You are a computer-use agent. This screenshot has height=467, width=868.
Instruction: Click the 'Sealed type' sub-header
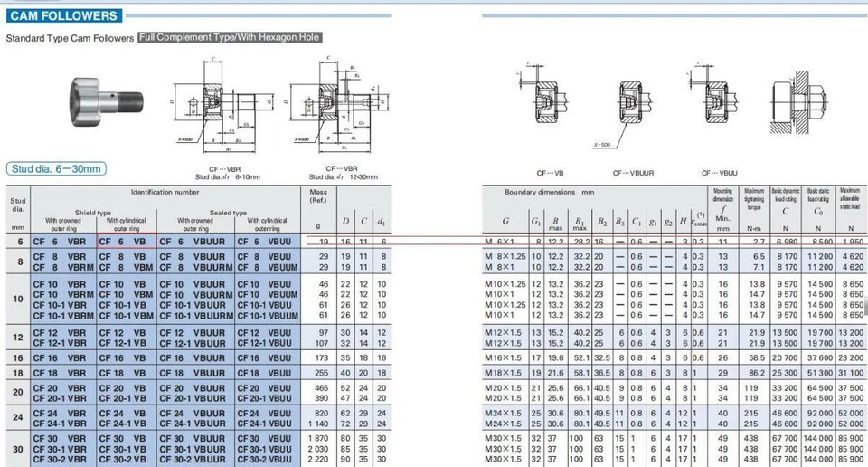pyautogui.click(x=228, y=213)
